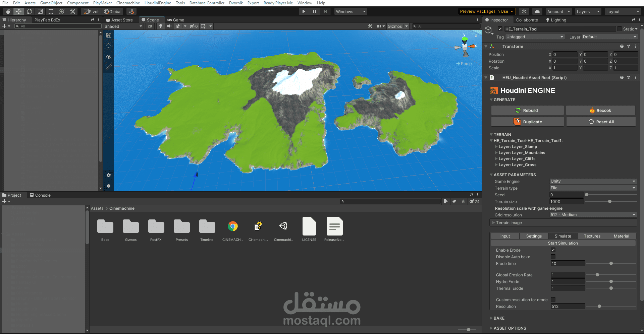
Task: Enable Custom resolution for erode
Action: click(553, 299)
